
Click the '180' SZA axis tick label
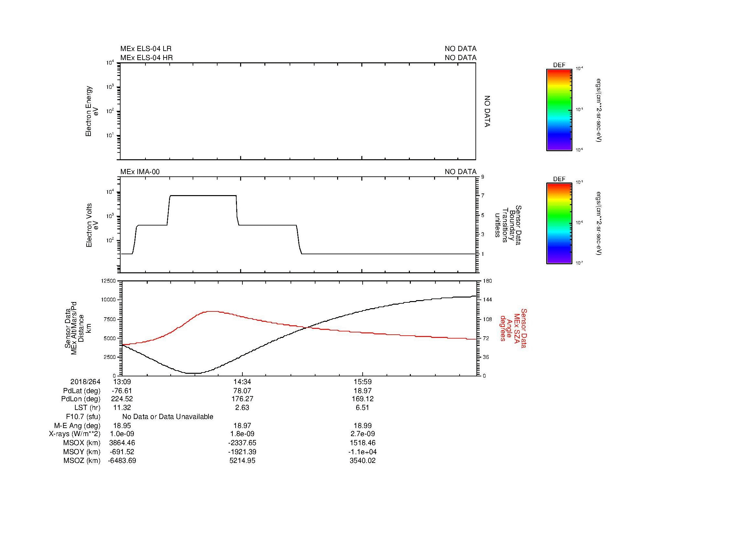click(x=487, y=281)
